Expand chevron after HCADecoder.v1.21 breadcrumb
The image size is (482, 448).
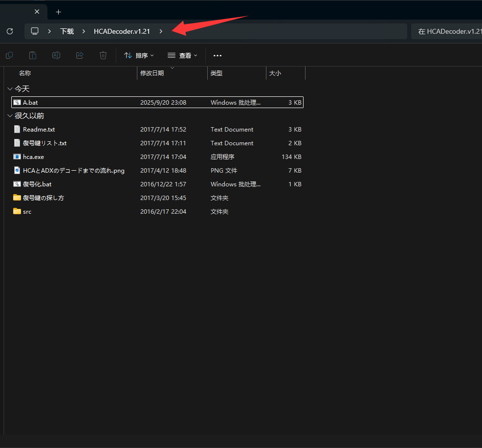161,31
